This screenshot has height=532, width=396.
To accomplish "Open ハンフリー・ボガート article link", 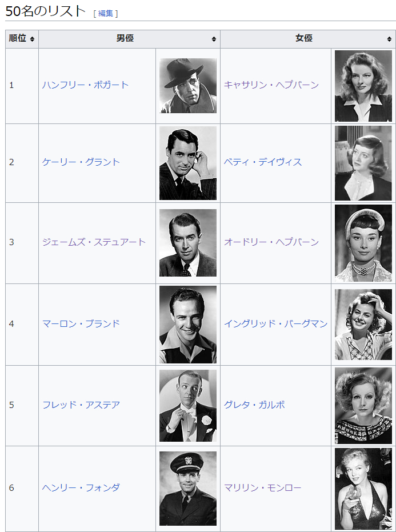I will click(x=86, y=85).
